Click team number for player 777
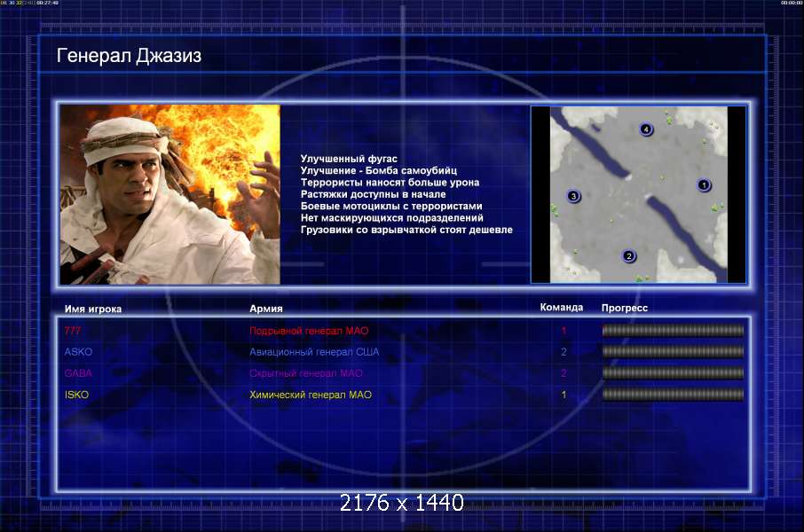Screen dimensions: 804x532 [x=564, y=331]
